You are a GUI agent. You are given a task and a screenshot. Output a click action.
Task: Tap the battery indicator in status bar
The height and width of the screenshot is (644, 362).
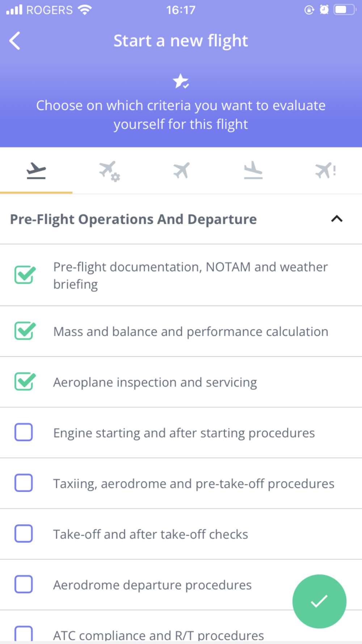pyautogui.click(x=345, y=10)
